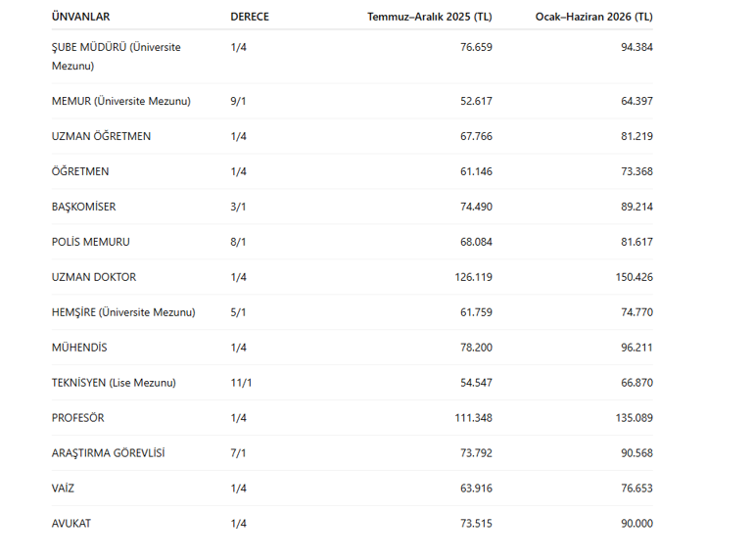
Task: Click the MÜHENDİS row title
Action: (79, 348)
